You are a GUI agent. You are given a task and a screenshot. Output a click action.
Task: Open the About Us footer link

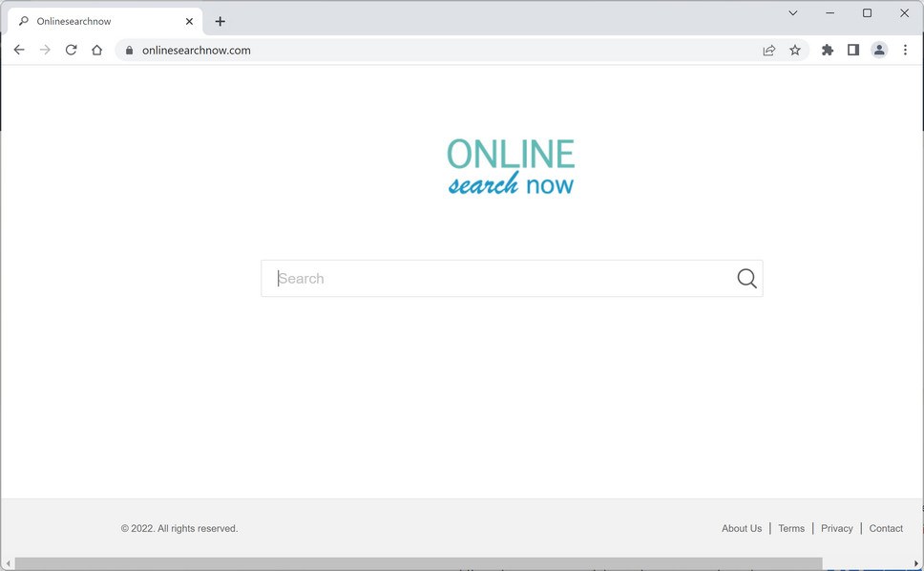742,529
